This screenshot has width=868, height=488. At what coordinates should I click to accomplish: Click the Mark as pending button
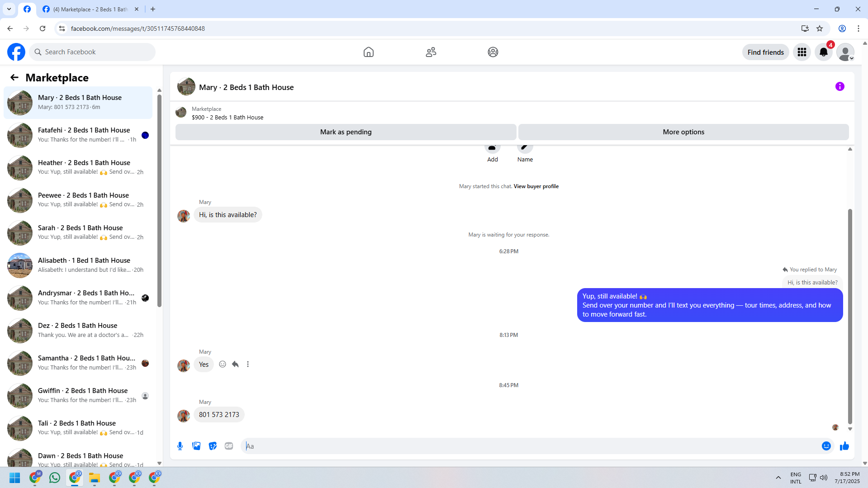[x=346, y=132]
